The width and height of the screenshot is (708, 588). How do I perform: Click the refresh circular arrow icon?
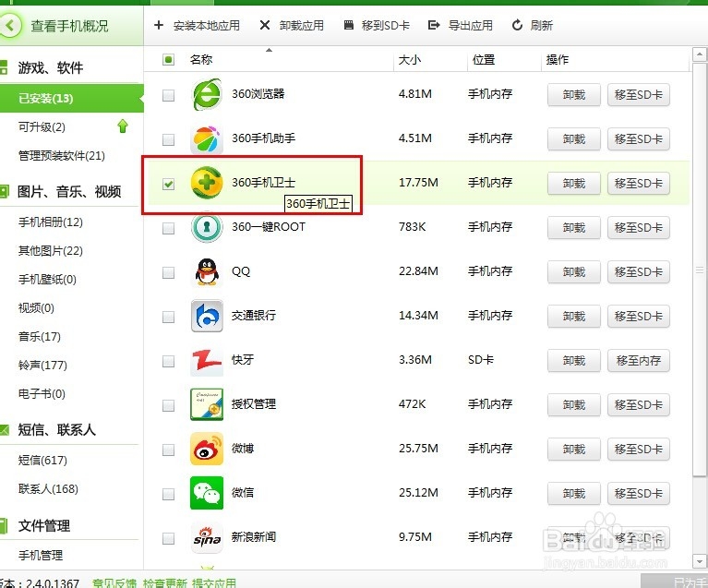[x=518, y=25]
